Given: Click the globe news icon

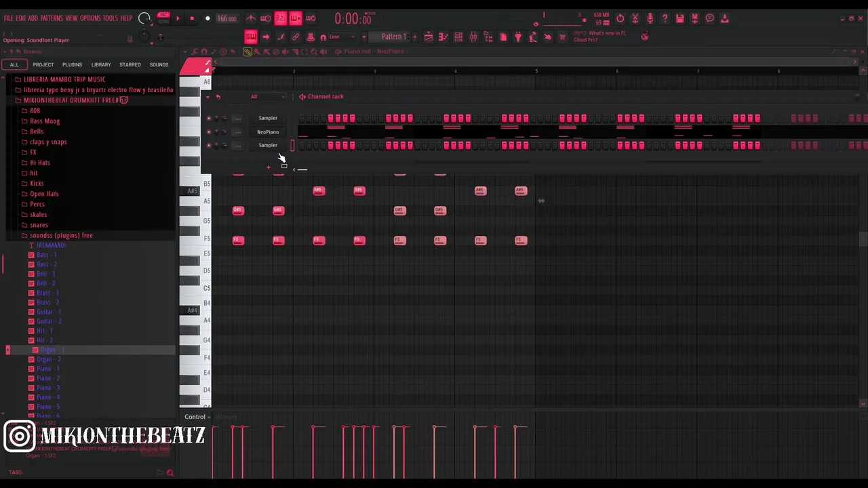Looking at the screenshot, I should (x=645, y=37).
